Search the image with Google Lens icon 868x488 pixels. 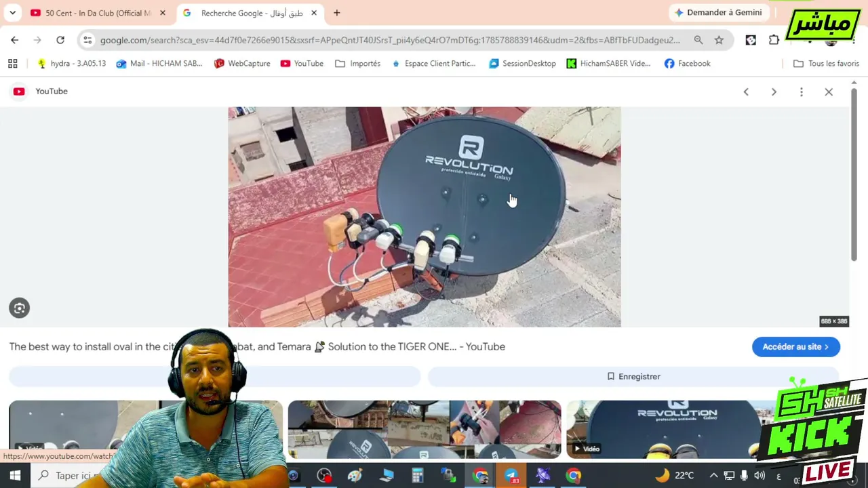pyautogui.click(x=19, y=308)
